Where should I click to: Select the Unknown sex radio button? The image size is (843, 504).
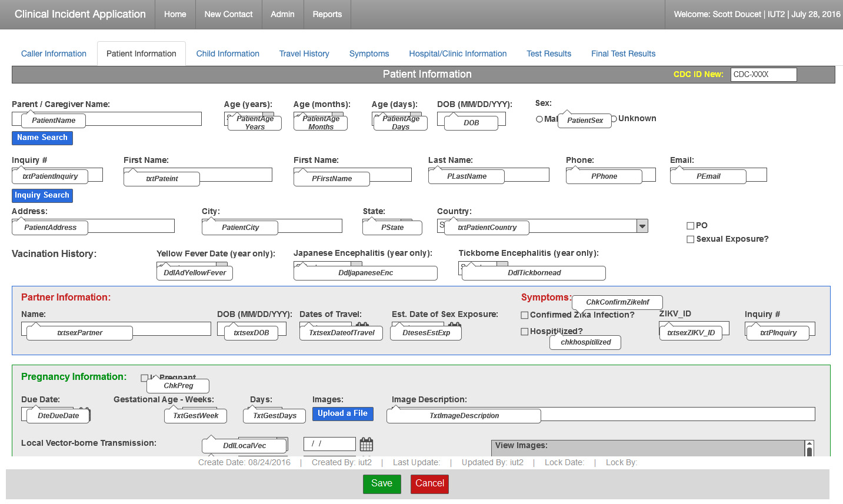[x=614, y=119]
